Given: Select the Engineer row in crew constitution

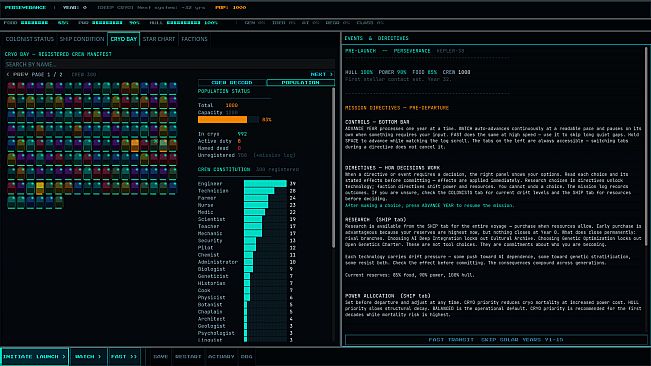Looking at the screenshot, I should [x=247, y=183].
